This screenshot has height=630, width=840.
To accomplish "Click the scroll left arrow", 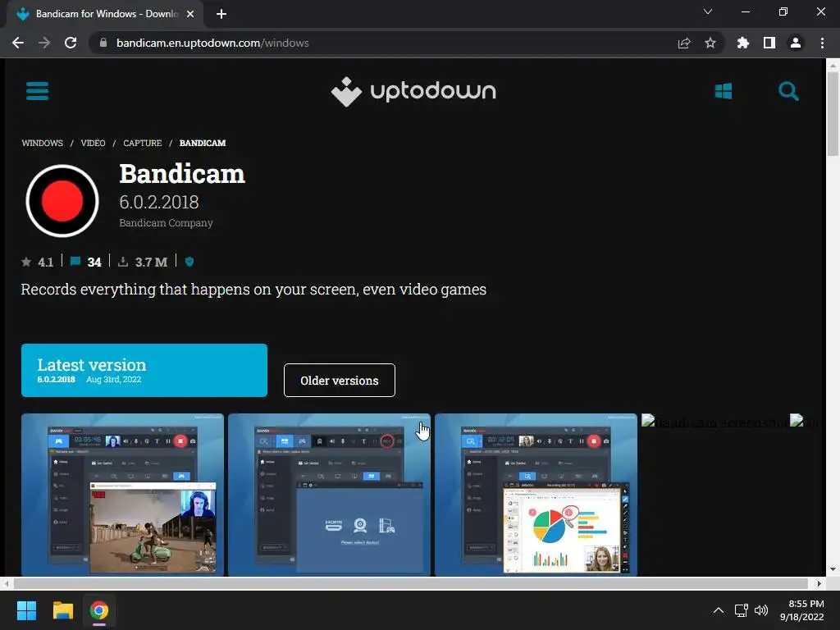I will pyautogui.click(x=7, y=583).
